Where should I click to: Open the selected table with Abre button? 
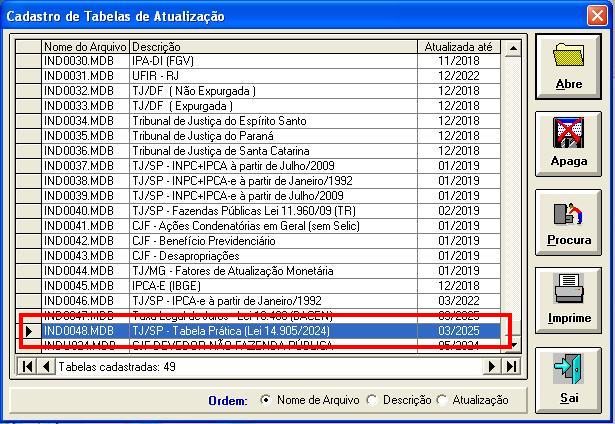569,66
